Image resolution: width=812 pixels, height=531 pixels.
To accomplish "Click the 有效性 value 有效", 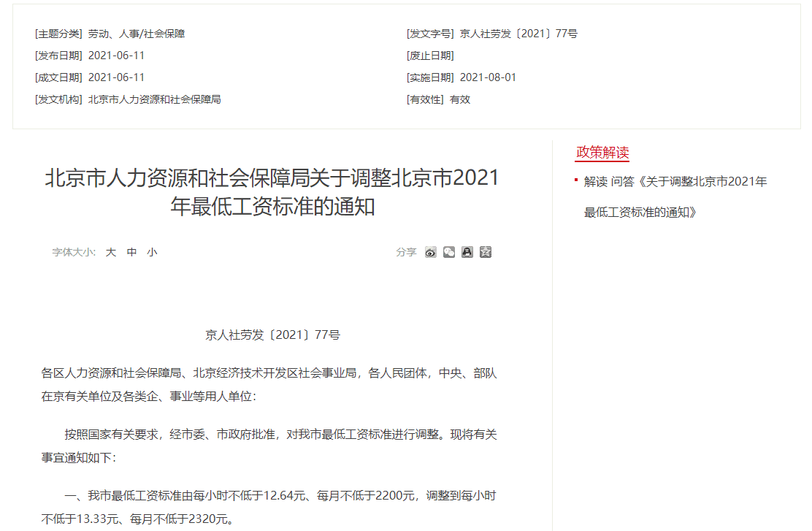I will point(460,99).
